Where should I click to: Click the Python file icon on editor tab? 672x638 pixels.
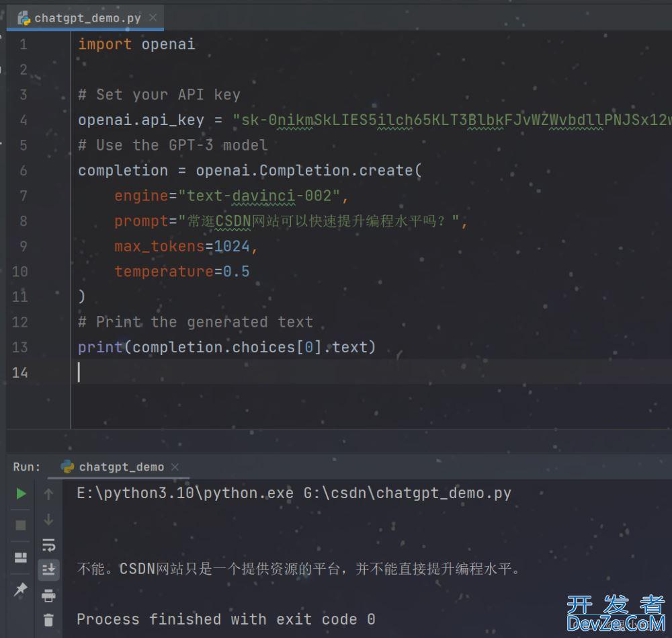point(24,18)
